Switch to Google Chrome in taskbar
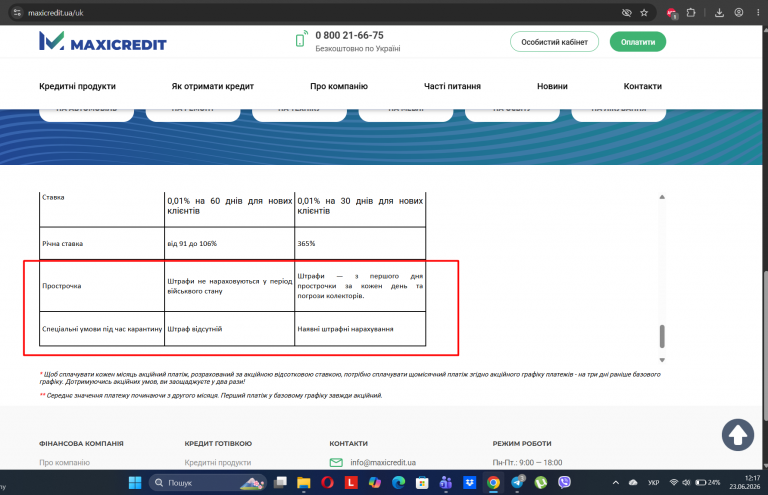 pos(493,483)
